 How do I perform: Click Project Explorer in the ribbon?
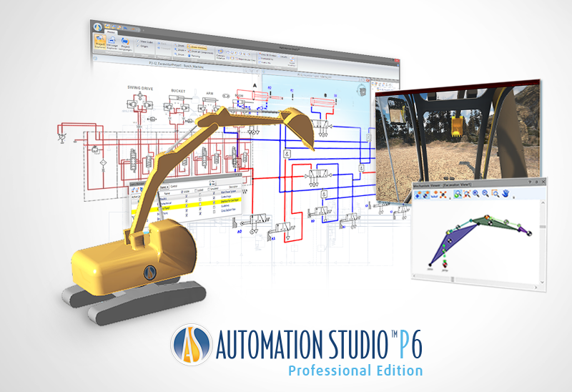(x=100, y=42)
